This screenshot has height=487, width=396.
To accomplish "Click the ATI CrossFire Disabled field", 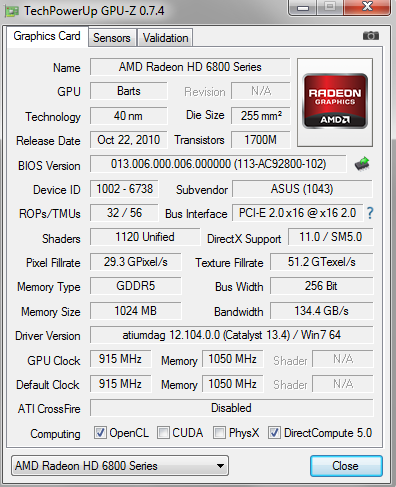I will (x=232, y=408).
